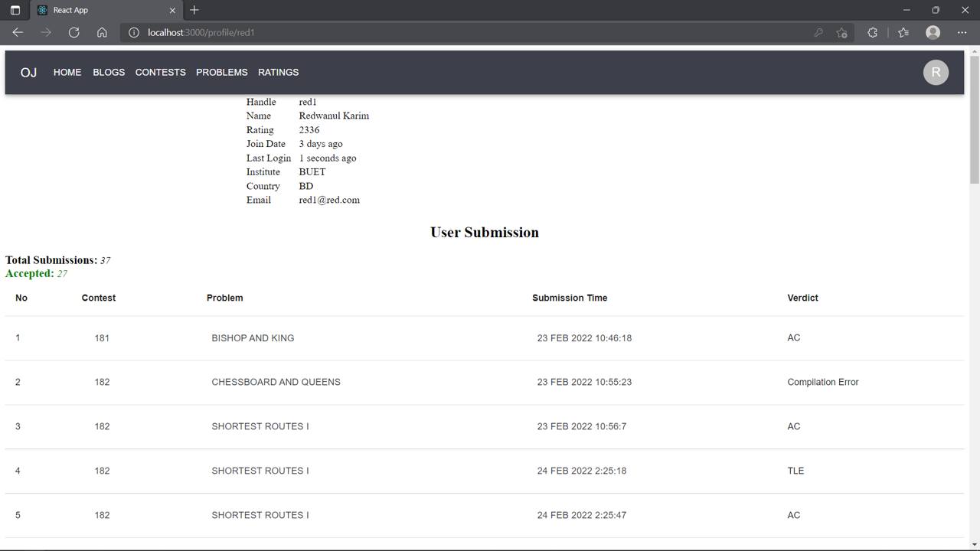Reload the current page
The image size is (980, 551).
73,32
